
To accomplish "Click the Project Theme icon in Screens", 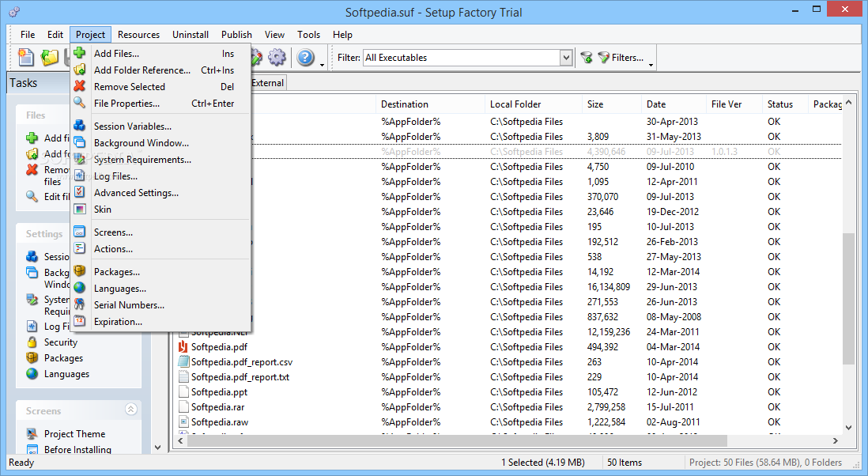I will pos(32,434).
